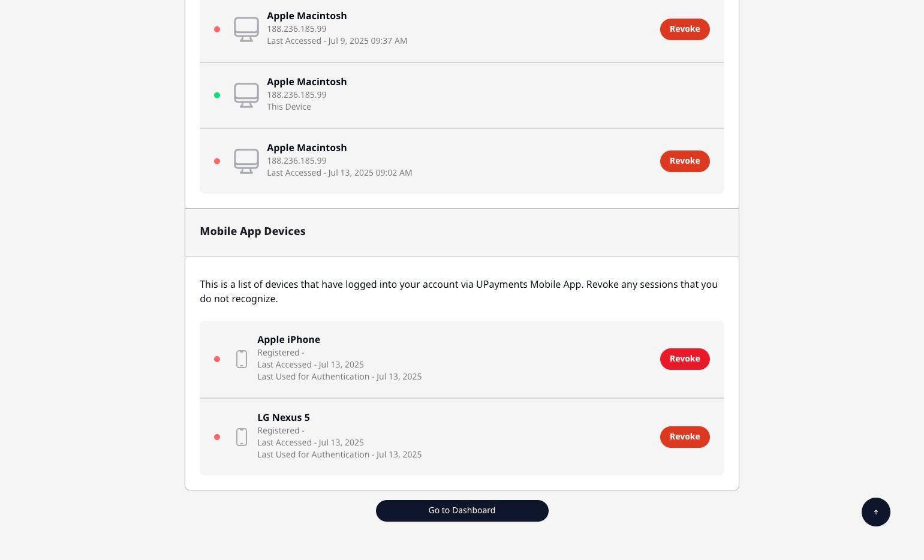Click the monitor icon for the Jul 9 session

click(246, 29)
